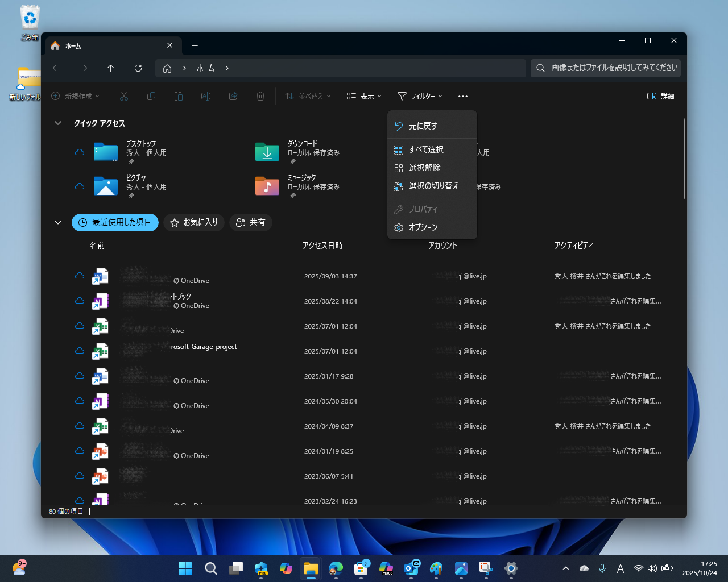Switch to the 共有 tab
The width and height of the screenshot is (728, 582).
click(x=251, y=222)
